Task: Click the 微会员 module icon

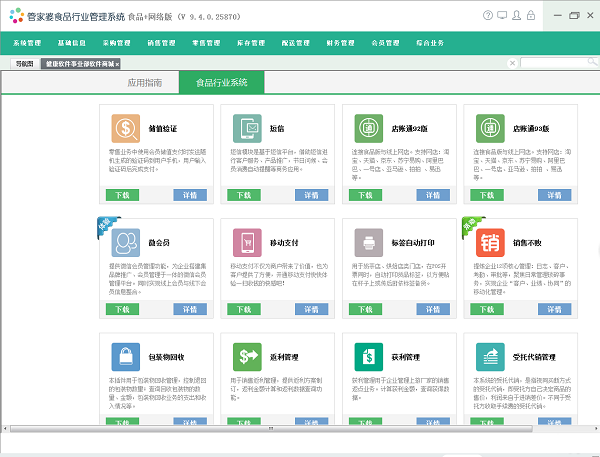Action: click(x=126, y=243)
